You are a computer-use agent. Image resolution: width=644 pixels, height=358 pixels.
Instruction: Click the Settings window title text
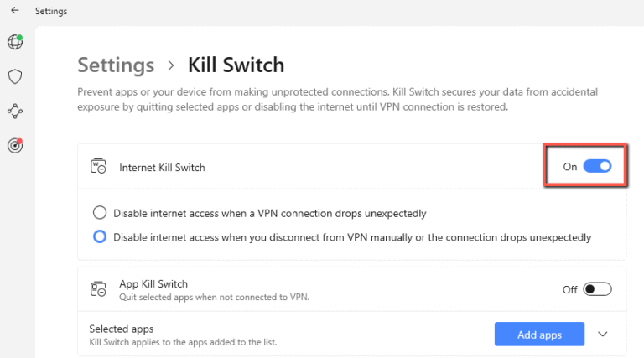pyautogui.click(x=51, y=12)
